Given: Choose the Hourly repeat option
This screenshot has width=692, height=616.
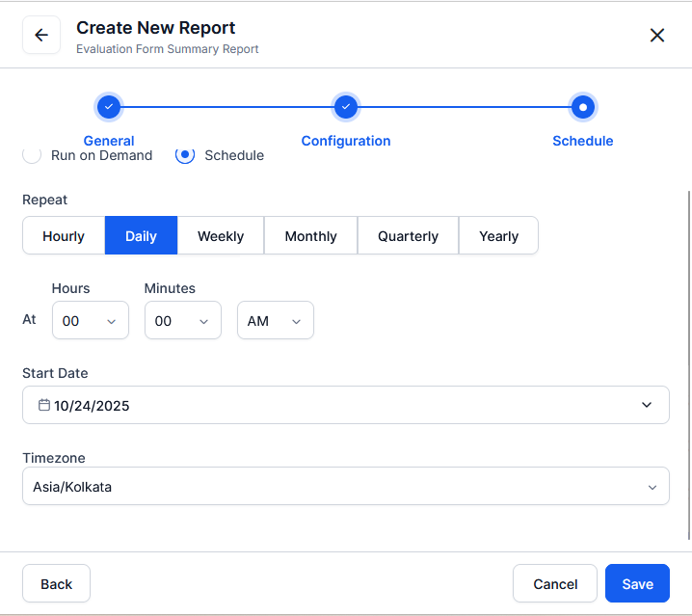Looking at the screenshot, I should pos(64,236).
